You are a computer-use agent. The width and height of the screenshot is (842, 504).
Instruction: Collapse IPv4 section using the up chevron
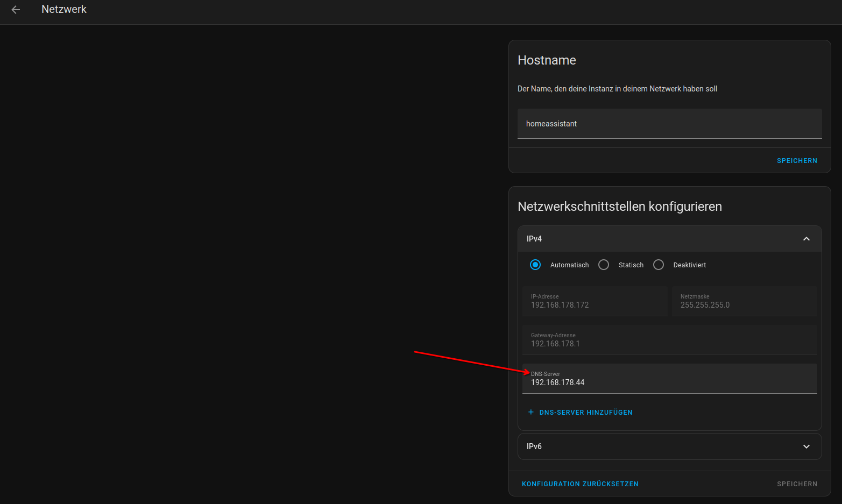tap(806, 239)
